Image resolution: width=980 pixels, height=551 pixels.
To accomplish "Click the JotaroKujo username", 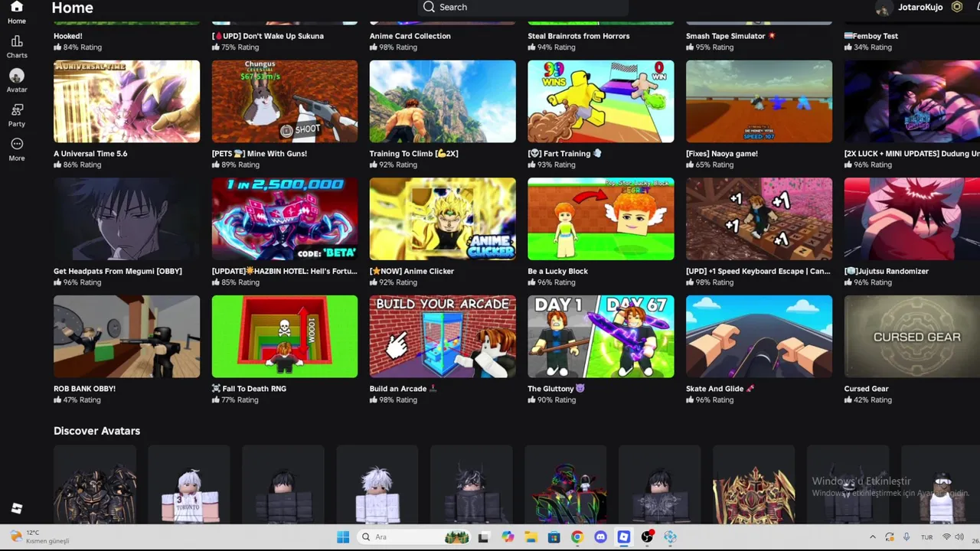I will pyautogui.click(x=920, y=7).
